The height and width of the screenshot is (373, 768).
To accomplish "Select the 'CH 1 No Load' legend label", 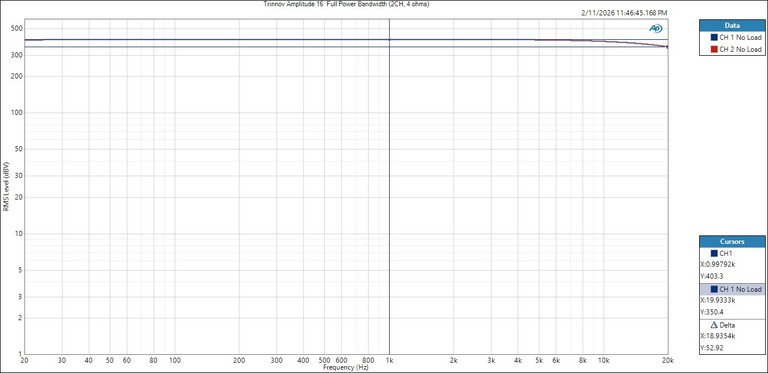I will tap(741, 38).
